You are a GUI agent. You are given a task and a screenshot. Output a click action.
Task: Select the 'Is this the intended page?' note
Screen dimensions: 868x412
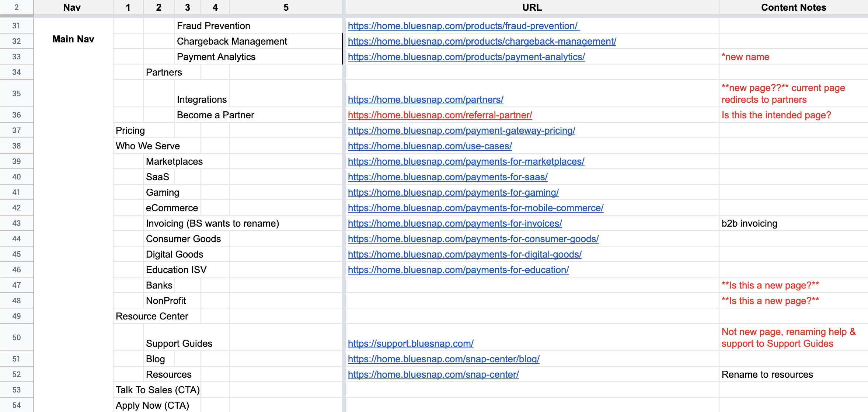(793, 115)
